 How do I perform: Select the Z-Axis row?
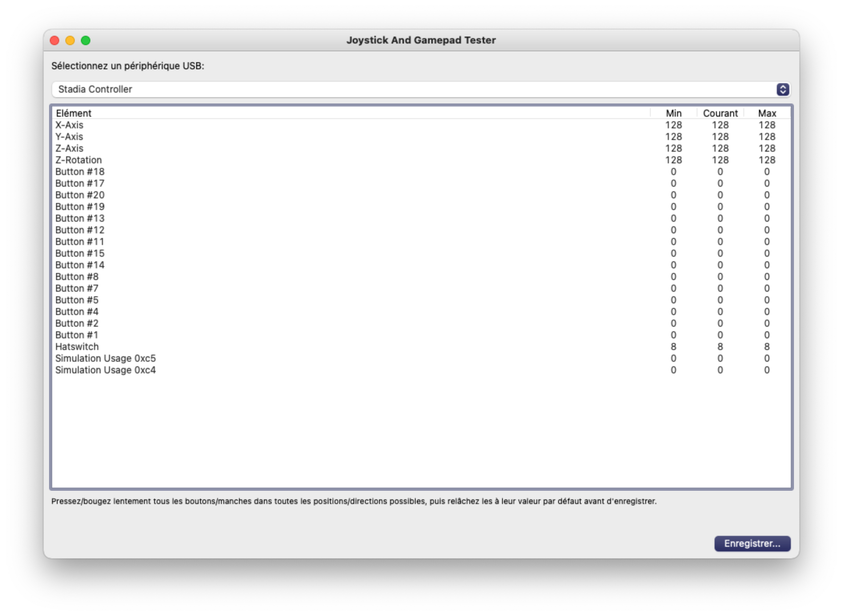(x=421, y=148)
